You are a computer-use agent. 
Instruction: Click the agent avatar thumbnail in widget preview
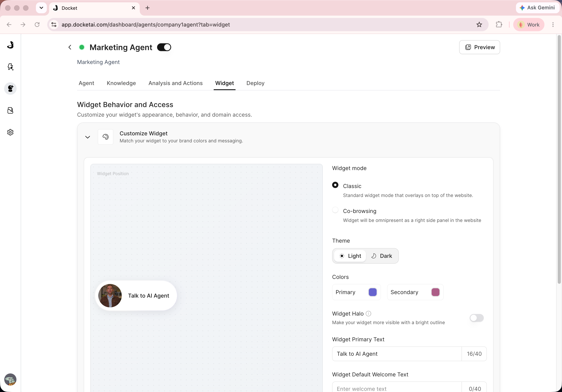click(x=110, y=296)
